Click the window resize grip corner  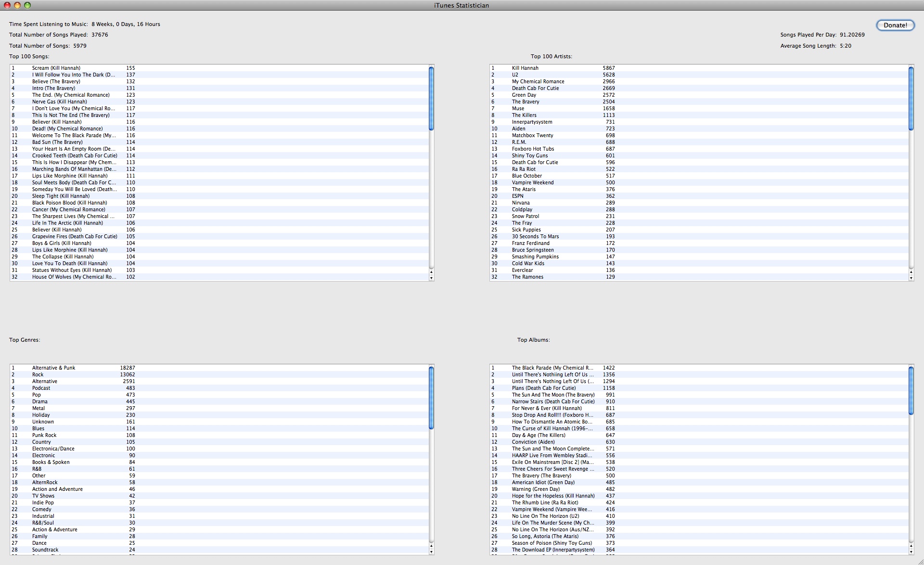pyautogui.click(x=920, y=561)
